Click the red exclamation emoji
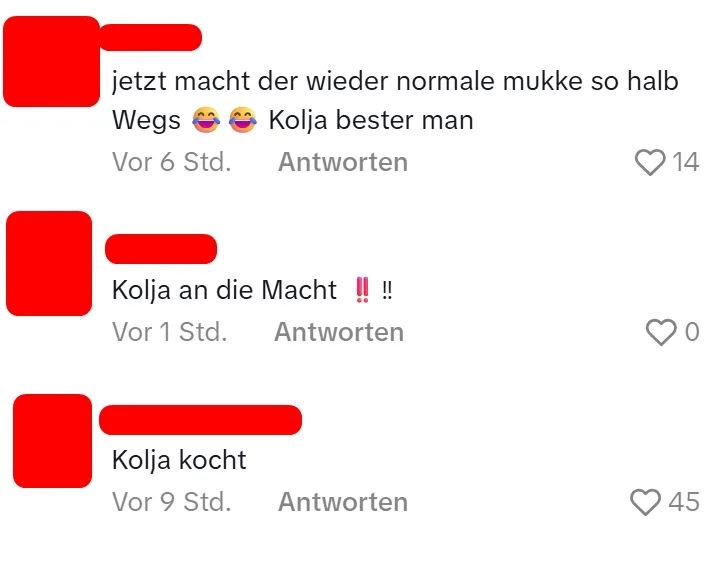Screen dimensions: 711x562 point(362,290)
